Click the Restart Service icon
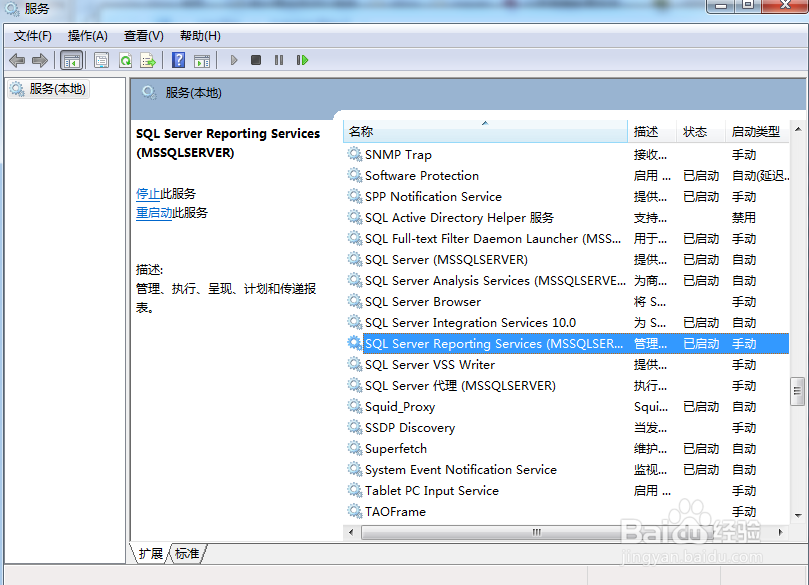This screenshot has width=809, height=585. pyautogui.click(x=302, y=60)
